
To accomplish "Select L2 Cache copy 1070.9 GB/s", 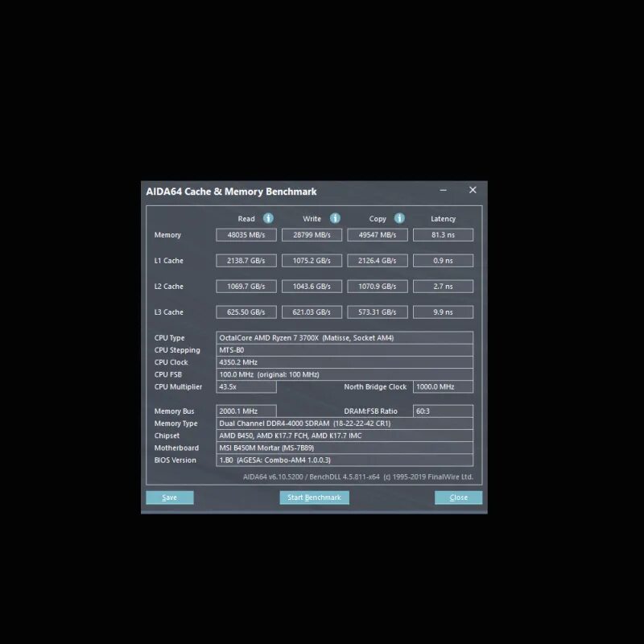I will point(378,287).
